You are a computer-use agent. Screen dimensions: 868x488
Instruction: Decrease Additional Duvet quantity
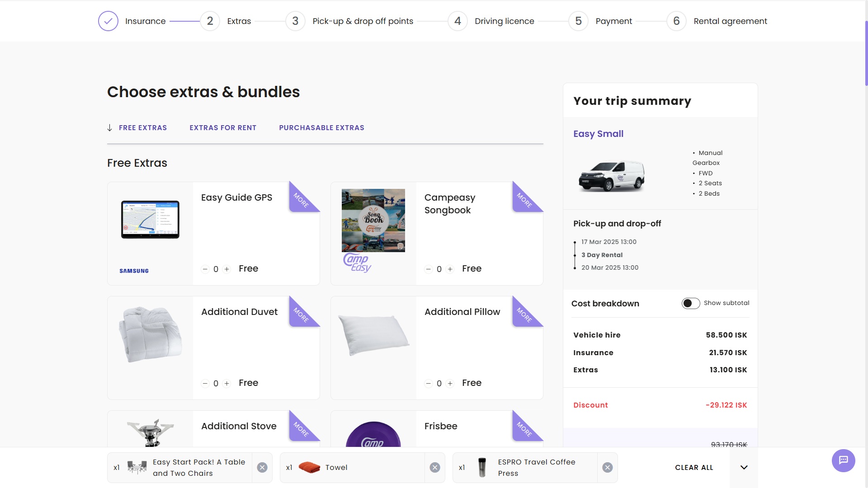[205, 384]
